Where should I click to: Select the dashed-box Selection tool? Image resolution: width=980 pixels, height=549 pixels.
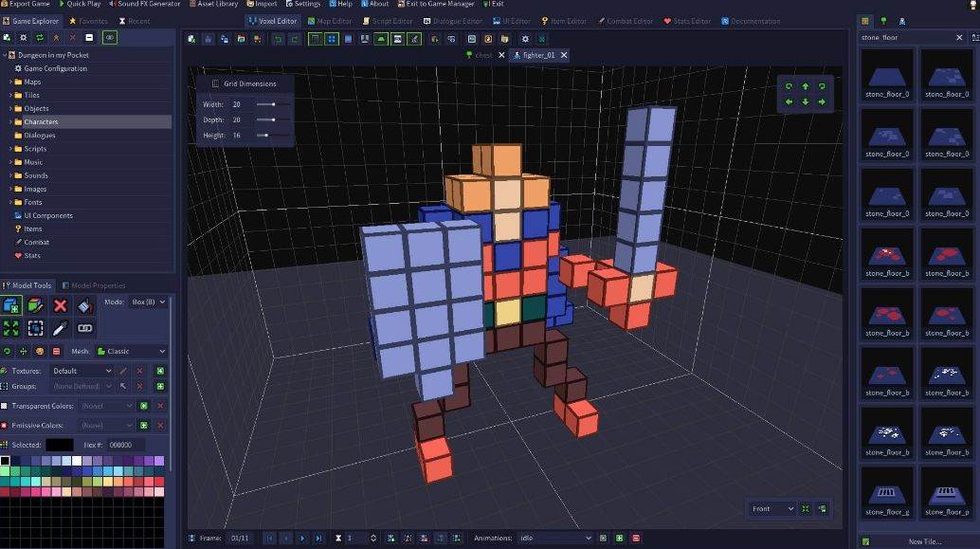click(x=36, y=328)
